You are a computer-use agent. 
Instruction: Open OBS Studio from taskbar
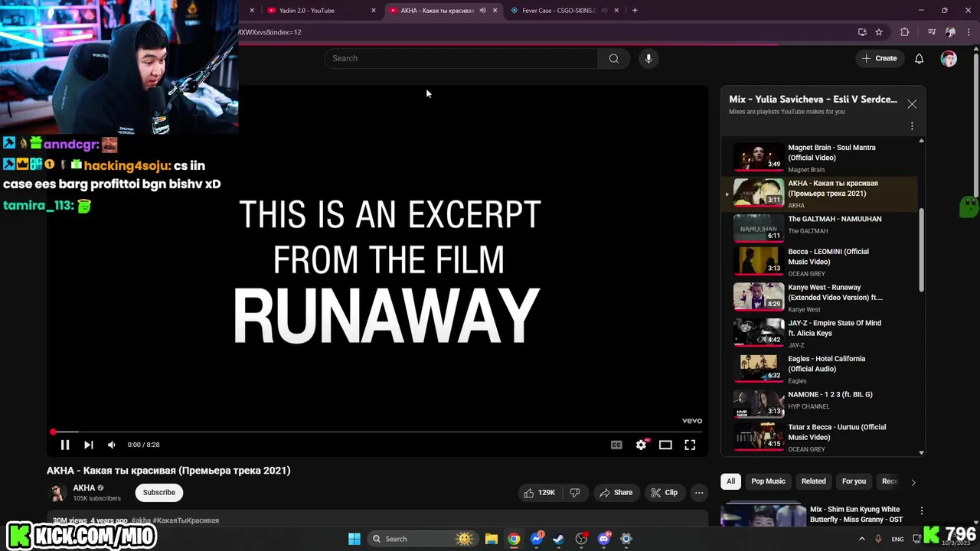coord(582,539)
